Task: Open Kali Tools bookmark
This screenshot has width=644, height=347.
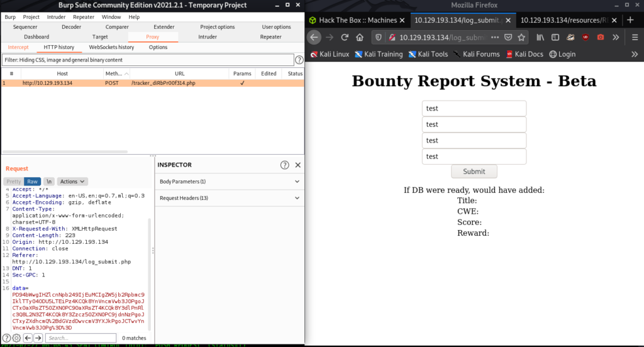Action: point(429,54)
